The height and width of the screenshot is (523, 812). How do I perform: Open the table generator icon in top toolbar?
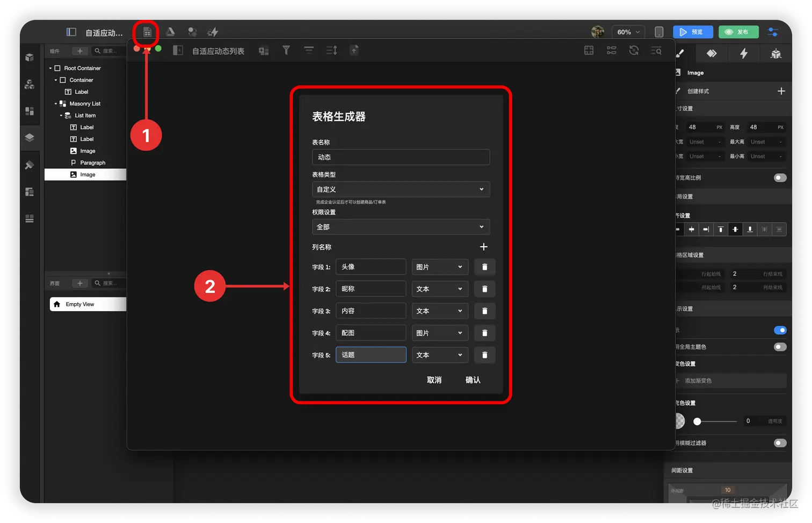(147, 32)
